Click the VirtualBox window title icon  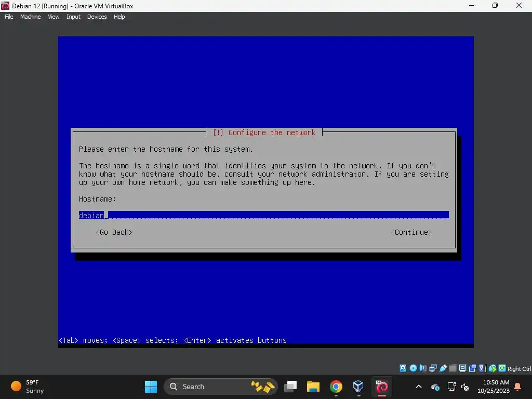point(5,6)
